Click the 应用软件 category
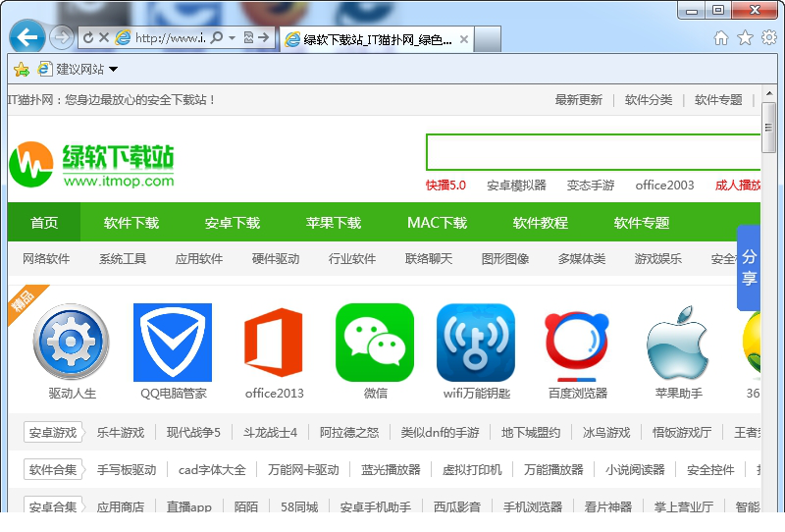785x532 pixels. click(199, 259)
